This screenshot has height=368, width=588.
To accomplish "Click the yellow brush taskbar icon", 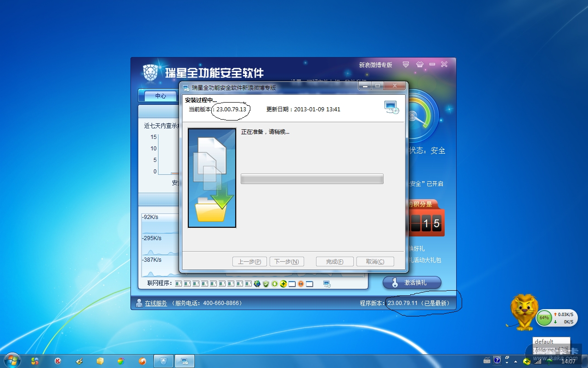I will tap(79, 361).
